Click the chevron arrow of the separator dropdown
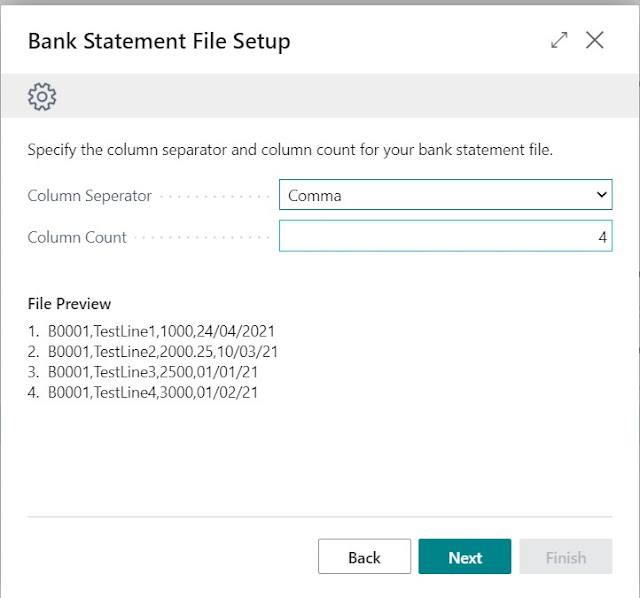Viewport: 640px width, 598px height. (x=601, y=195)
